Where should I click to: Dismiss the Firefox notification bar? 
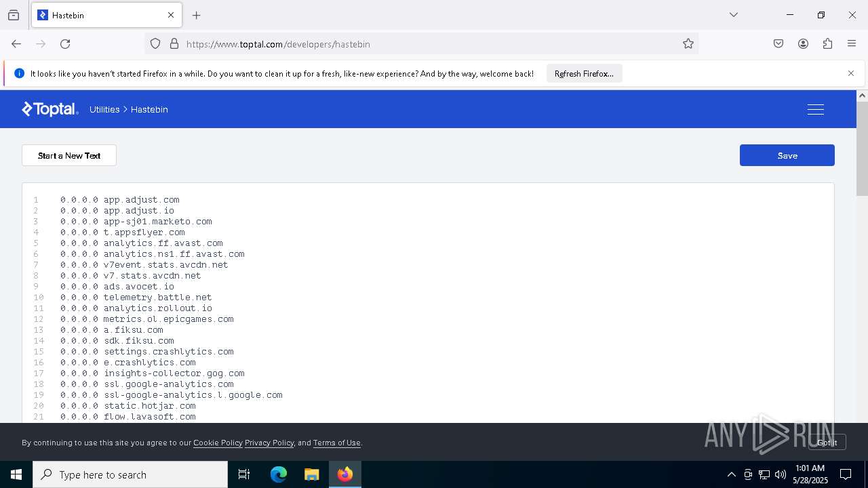pos(851,73)
